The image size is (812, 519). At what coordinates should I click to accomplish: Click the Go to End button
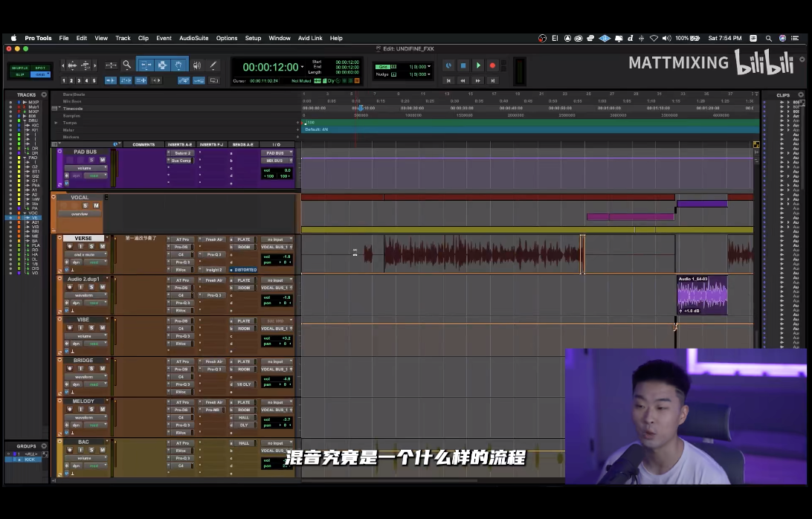492,80
